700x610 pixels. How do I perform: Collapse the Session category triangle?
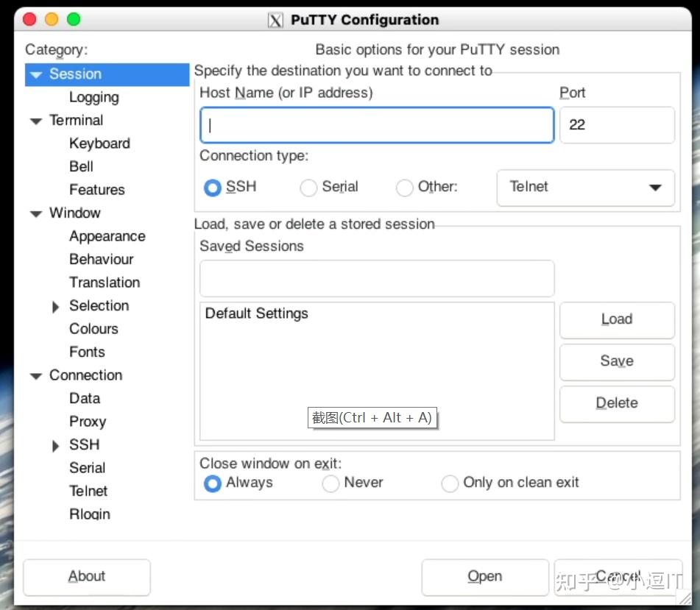click(36, 74)
